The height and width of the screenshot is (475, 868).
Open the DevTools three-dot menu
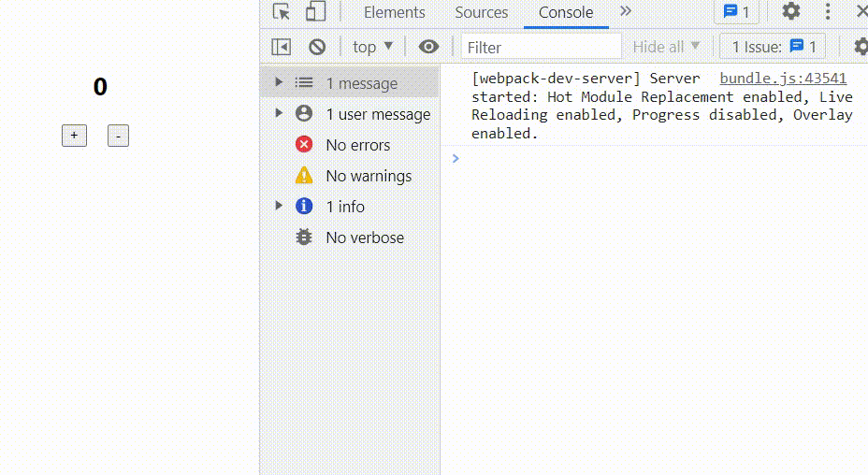pyautogui.click(x=828, y=11)
